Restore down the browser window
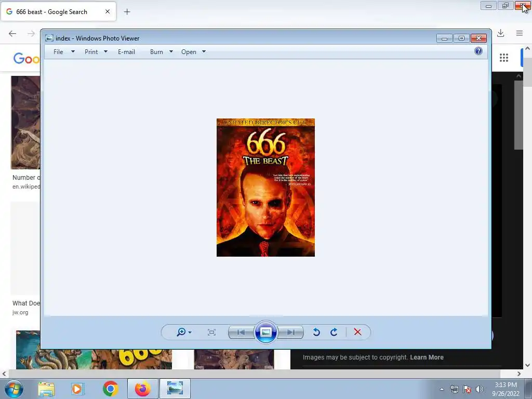532x399 pixels. point(506,5)
